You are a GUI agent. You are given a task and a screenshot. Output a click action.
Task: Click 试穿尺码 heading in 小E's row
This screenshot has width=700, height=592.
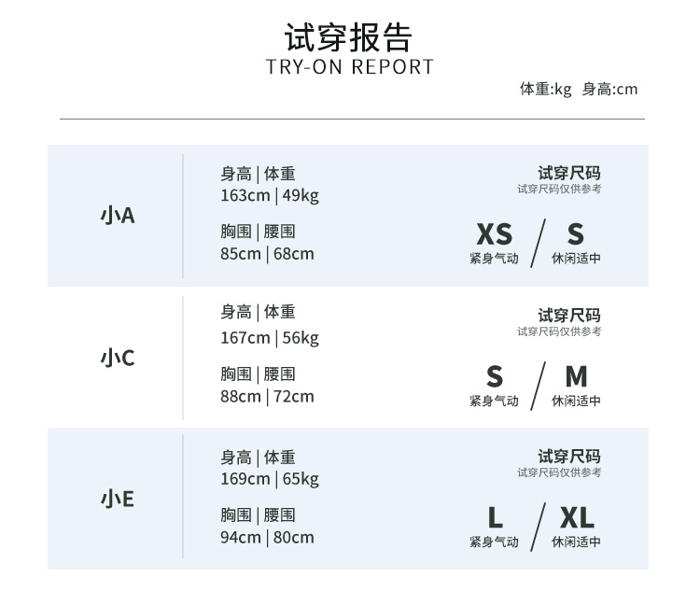click(568, 457)
